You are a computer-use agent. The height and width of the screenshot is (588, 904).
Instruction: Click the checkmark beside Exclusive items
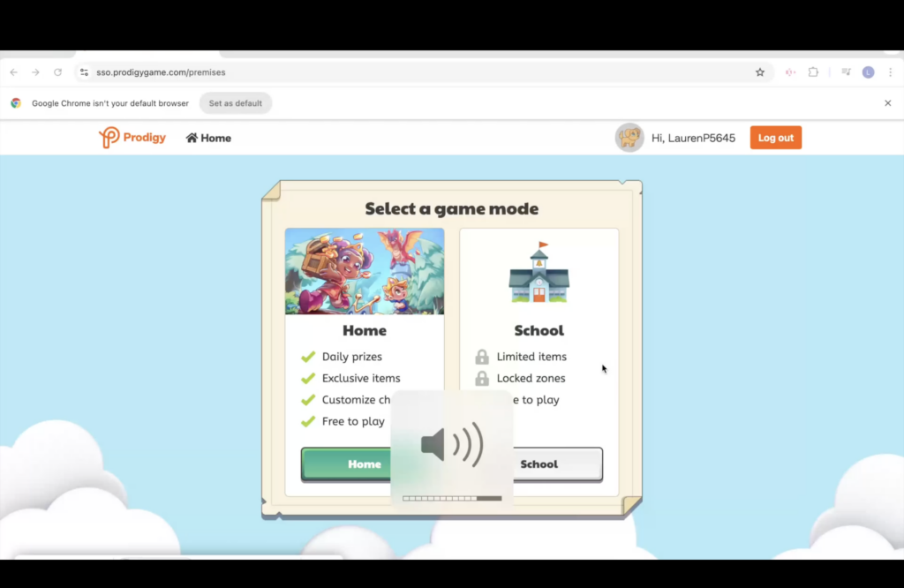(308, 378)
